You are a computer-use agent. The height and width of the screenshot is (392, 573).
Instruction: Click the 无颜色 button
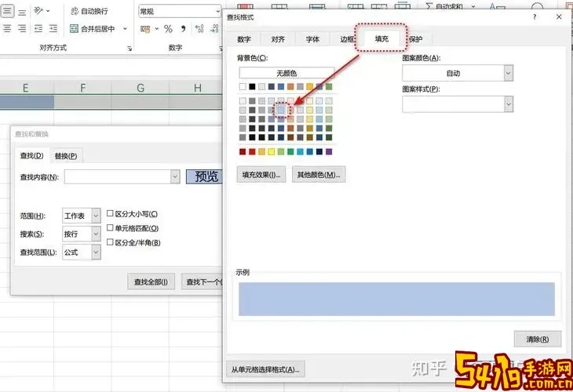click(286, 73)
